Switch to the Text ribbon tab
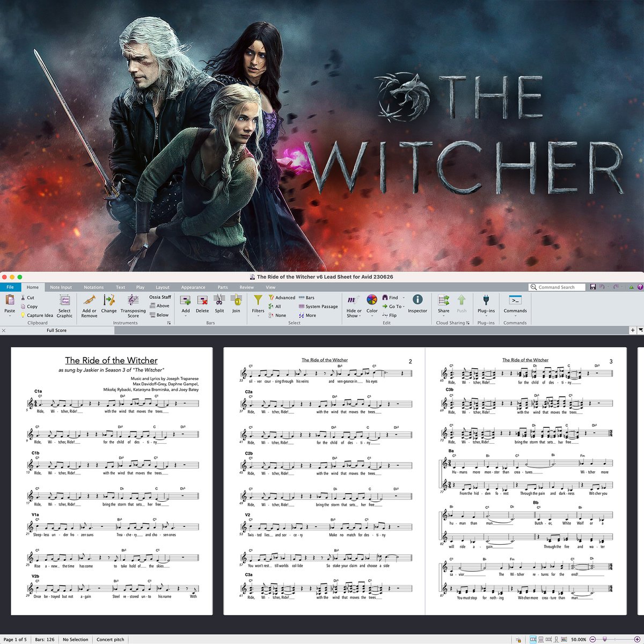 click(x=121, y=287)
